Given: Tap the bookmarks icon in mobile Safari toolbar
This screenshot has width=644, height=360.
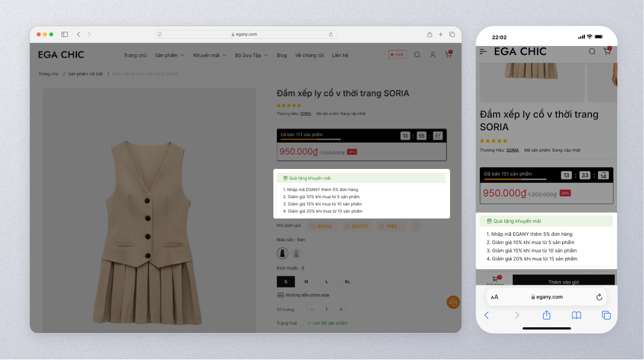Looking at the screenshot, I should tap(576, 315).
